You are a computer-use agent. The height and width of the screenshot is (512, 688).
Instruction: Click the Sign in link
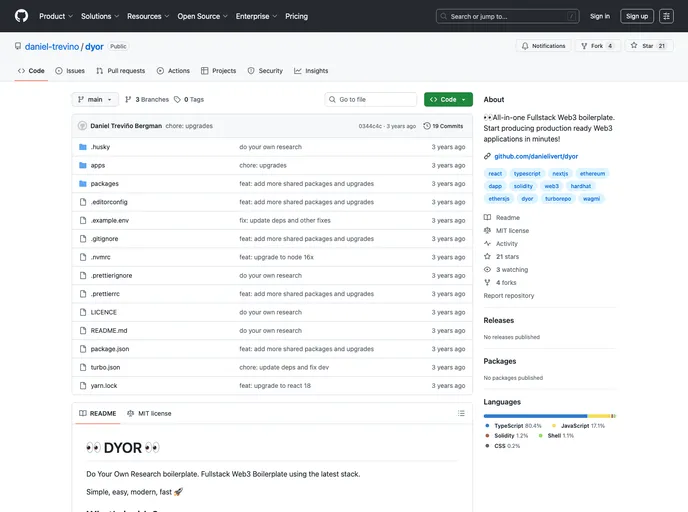pyautogui.click(x=599, y=16)
